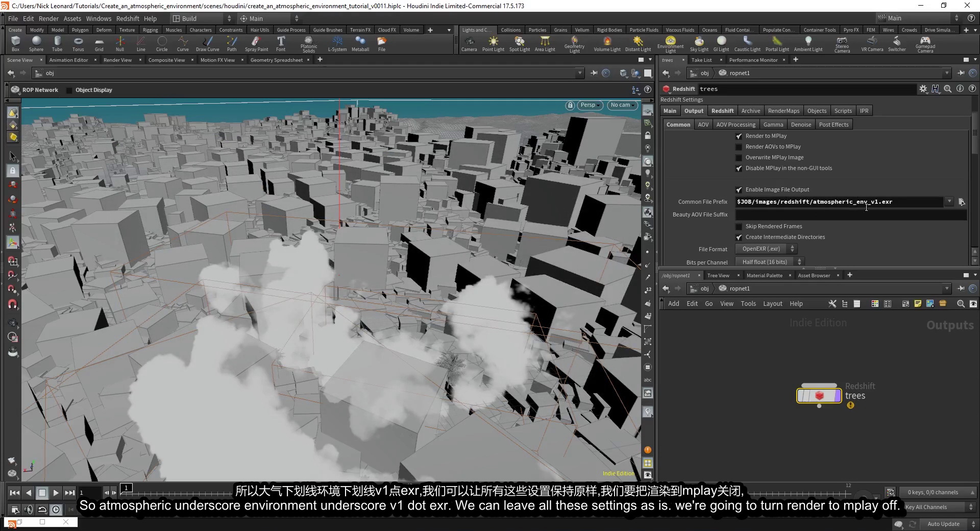This screenshot has width=980, height=531.
Task: Switch to the AOV sub-tab
Action: click(703, 125)
